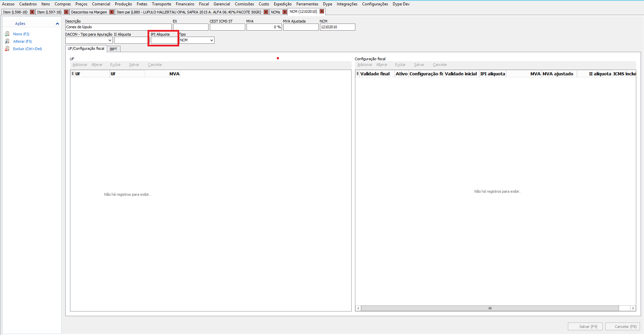Click Salvar in Configuração fiscal section
The height and width of the screenshot is (335, 644).
pyautogui.click(x=419, y=65)
